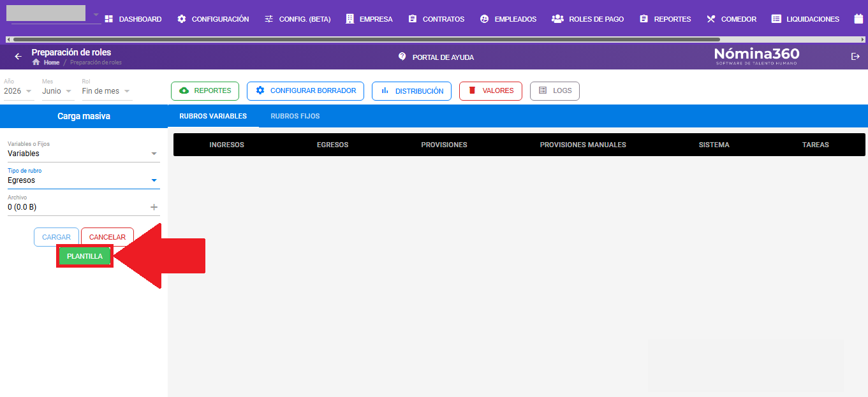Go to the Empresa menu

pos(369,19)
